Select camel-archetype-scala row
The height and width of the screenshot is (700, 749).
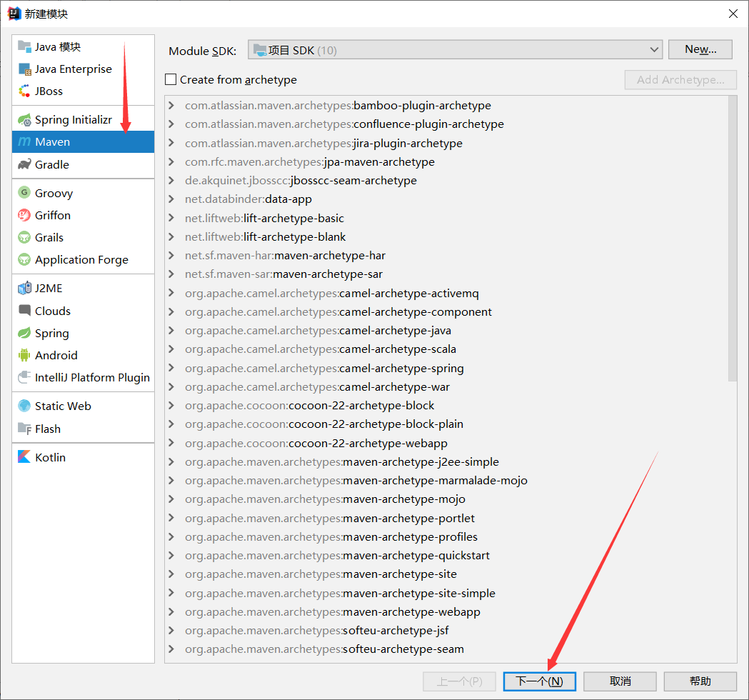click(x=446, y=349)
